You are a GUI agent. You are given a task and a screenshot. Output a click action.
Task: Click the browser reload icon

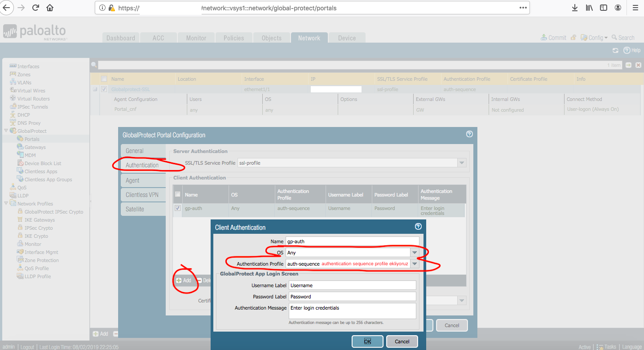[35, 8]
